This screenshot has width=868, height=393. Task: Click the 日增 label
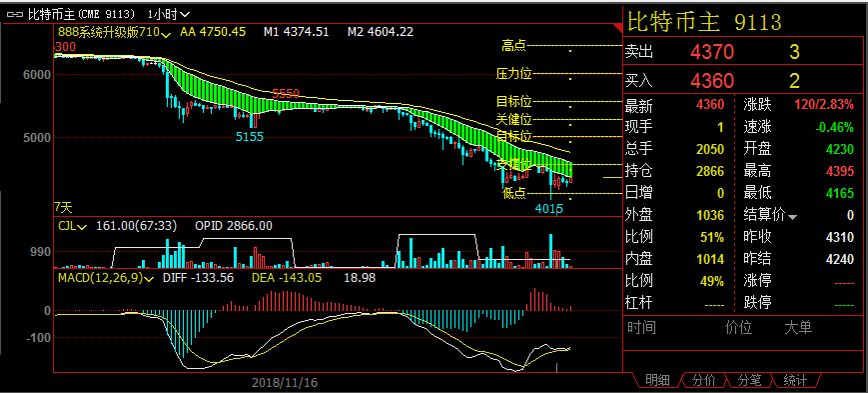click(x=639, y=193)
